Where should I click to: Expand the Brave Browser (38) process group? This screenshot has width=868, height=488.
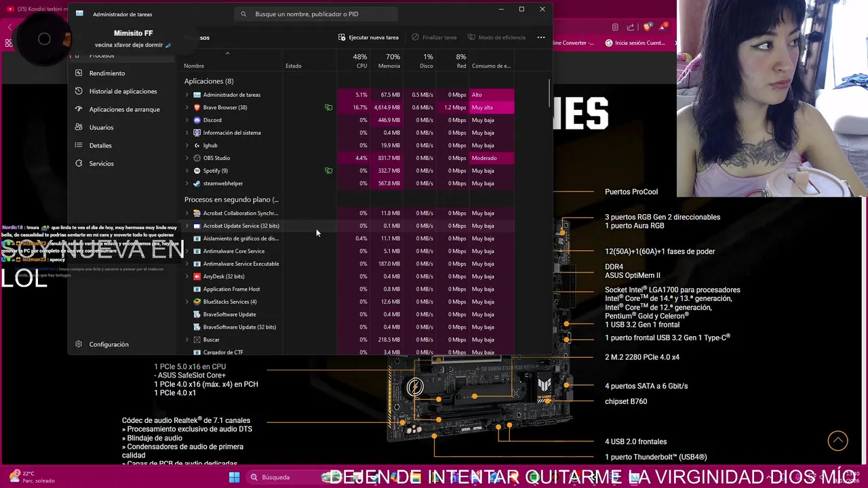(187, 107)
